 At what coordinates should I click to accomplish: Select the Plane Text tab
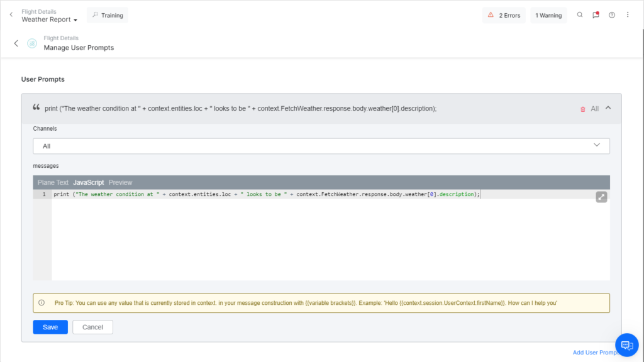tap(52, 182)
